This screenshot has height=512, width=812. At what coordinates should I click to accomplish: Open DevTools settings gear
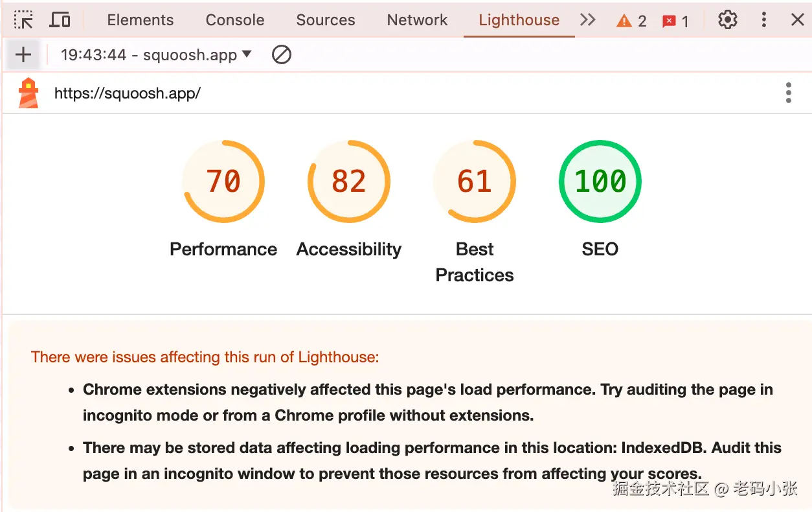(x=728, y=20)
